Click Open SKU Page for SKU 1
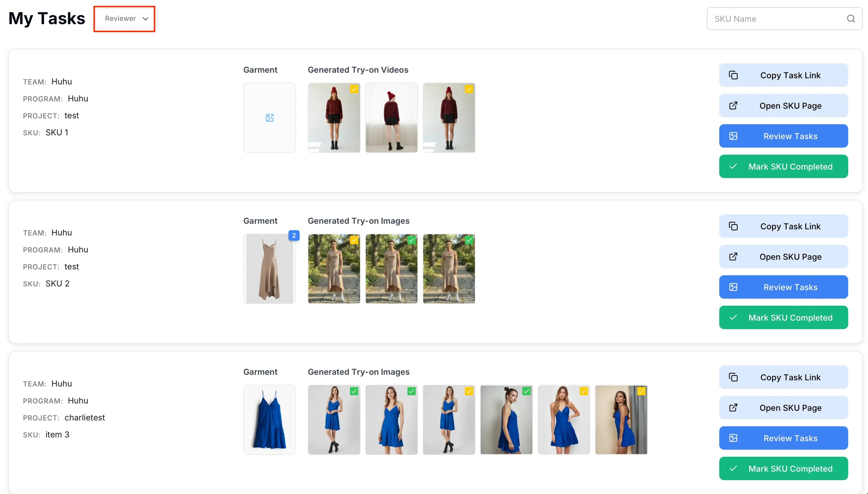868x494 pixels. pyautogui.click(x=783, y=105)
